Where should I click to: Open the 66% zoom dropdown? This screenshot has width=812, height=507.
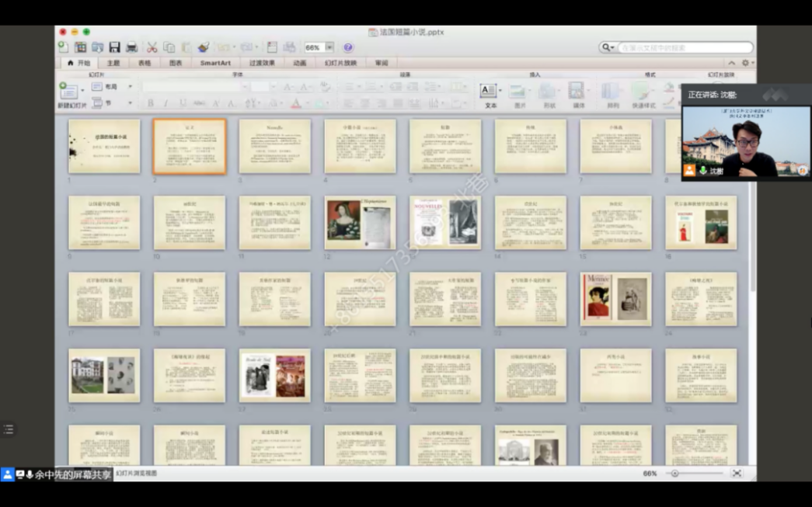click(x=330, y=47)
